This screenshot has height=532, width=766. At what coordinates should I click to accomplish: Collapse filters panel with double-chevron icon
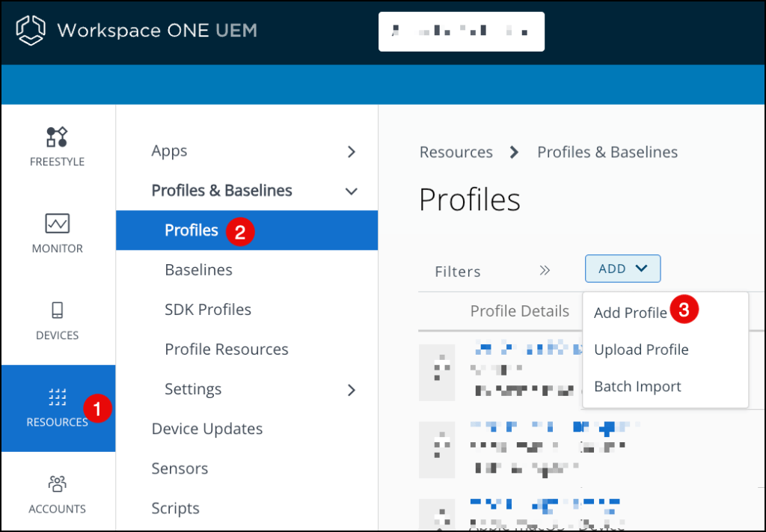(545, 271)
